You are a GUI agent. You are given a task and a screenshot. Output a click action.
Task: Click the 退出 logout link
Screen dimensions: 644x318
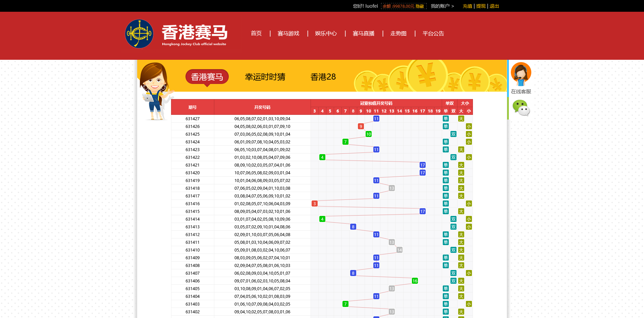[x=494, y=6]
